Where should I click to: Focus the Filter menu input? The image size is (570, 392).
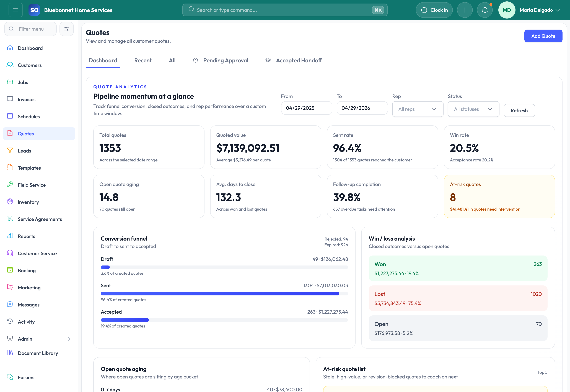30,29
